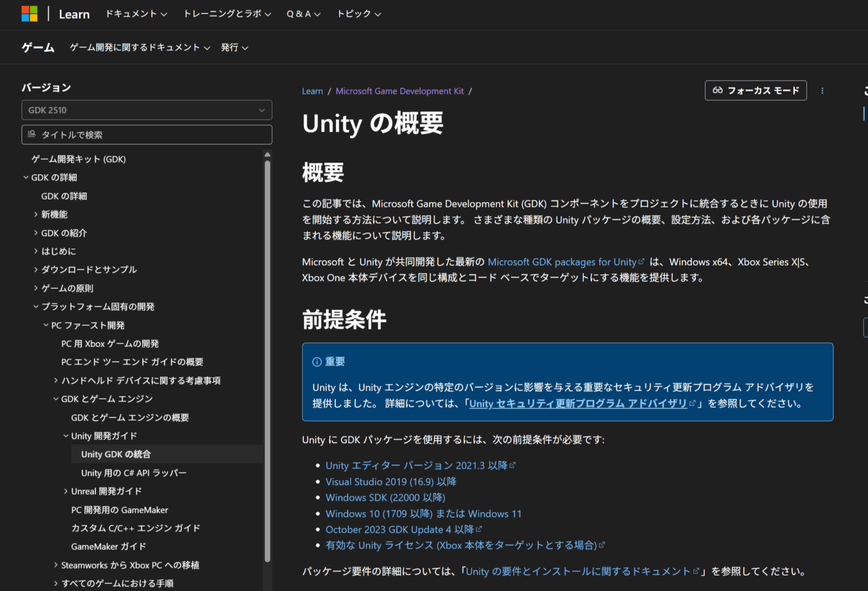868x591 pixels.
Task: Collapse the Unity 開発ガイド chevron
Action: coord(66,436)
